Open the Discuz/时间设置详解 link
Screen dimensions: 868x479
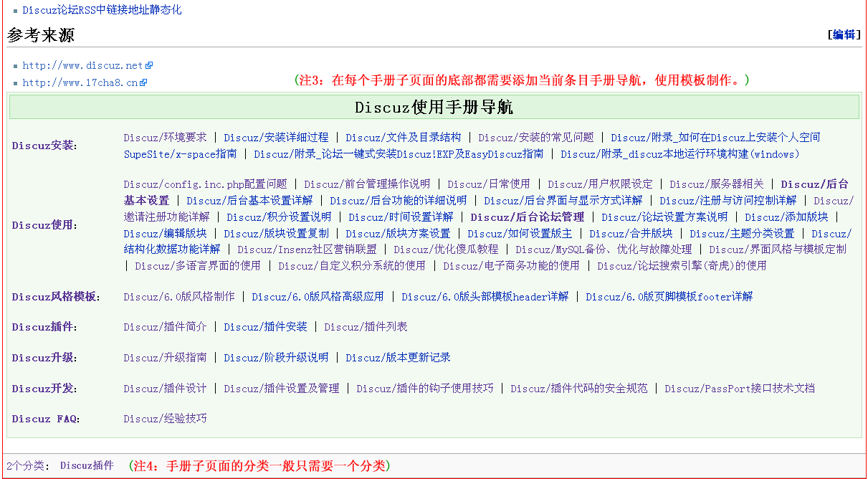[401, 217]
